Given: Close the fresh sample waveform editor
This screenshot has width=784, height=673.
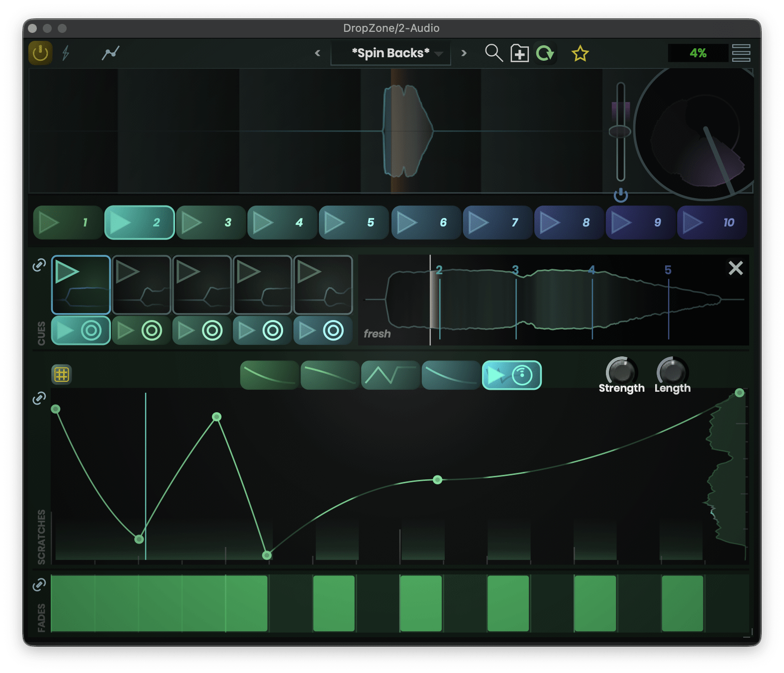Looking at the screenshot, I should 735,268.
